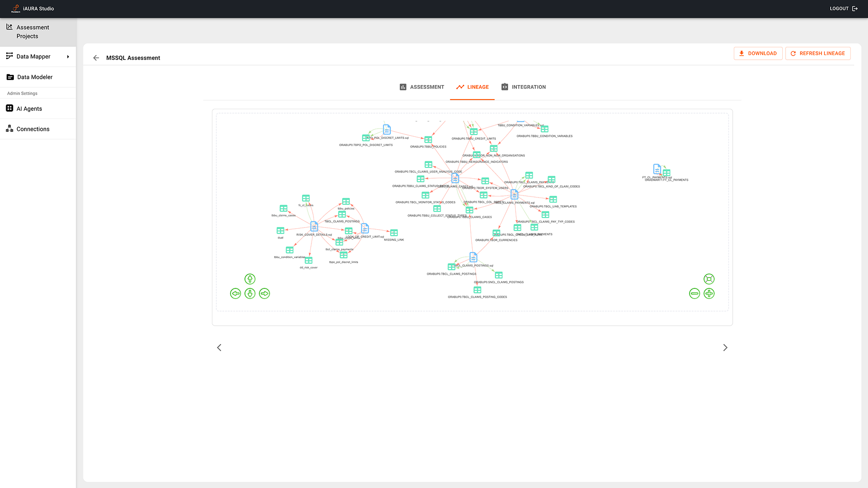Viewport: 868px width, 488px height.
Task: Zoom in on the lineage graph
Action: pos(709,294)
